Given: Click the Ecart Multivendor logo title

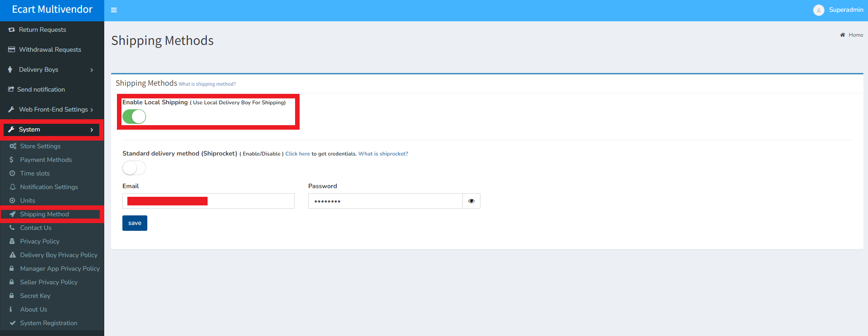Looking at the screenshot, I should tap(52, 10).
